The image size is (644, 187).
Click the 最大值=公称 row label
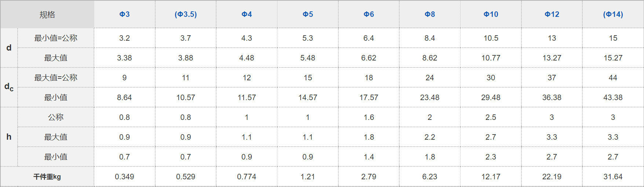coord(56,78)
